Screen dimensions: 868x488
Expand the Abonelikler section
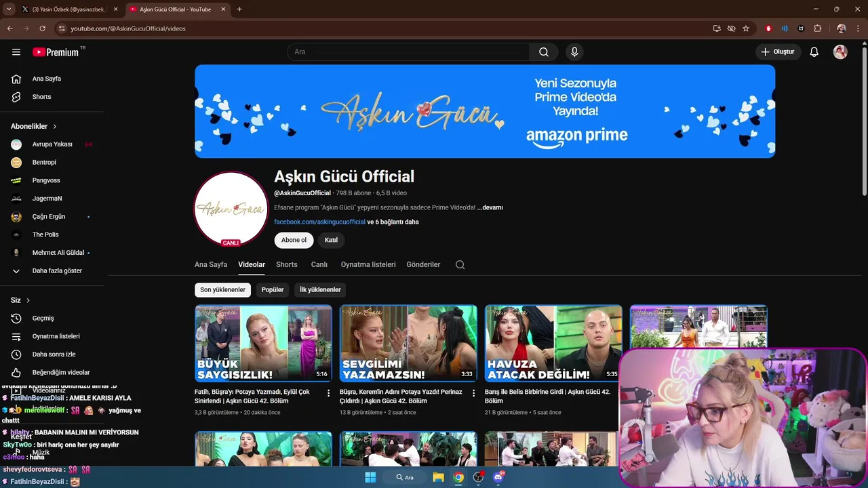tap(34, 126)
